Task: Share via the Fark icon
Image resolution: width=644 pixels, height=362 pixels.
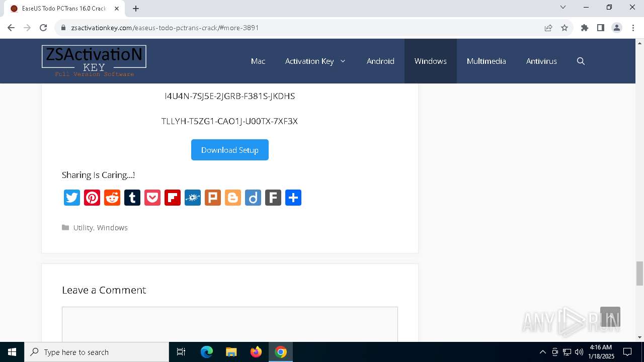Action: coord(273,198)
